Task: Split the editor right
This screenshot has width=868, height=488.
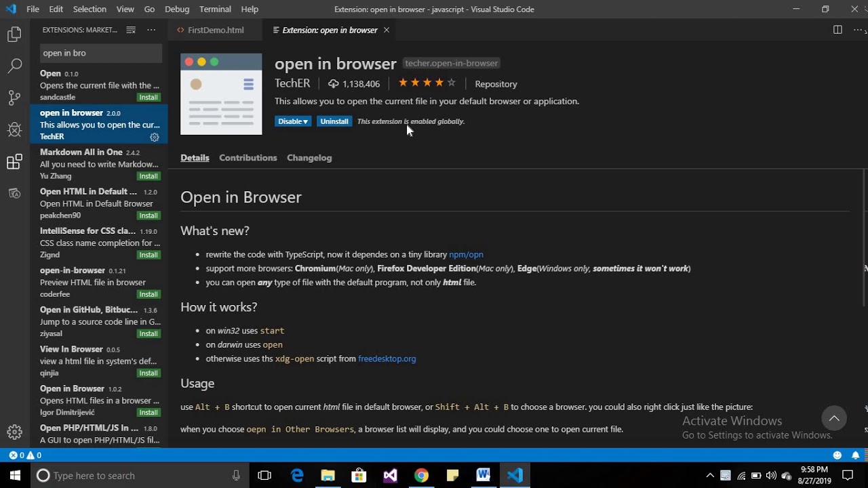Action: pyautogui.click(x=837, y=30)
